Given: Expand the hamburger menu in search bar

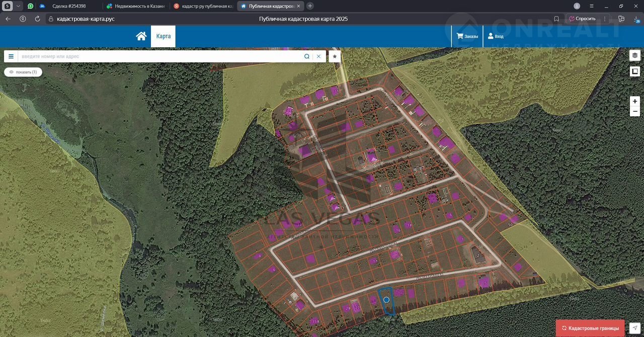Looking at the screenshot, I should click(11, 56).
